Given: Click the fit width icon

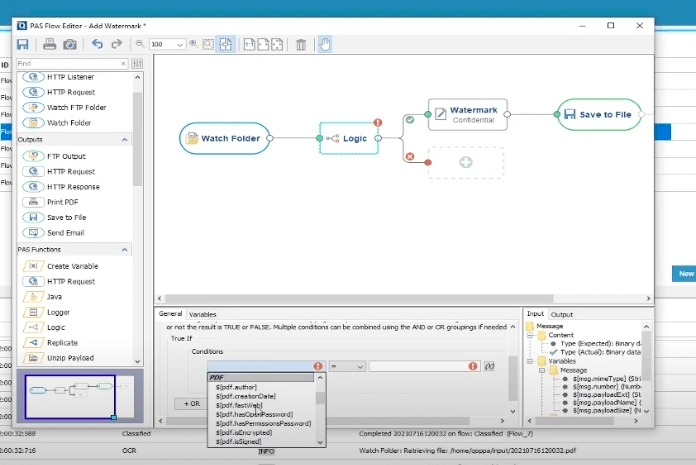Looking at the screenshot, I should point(263,44).
